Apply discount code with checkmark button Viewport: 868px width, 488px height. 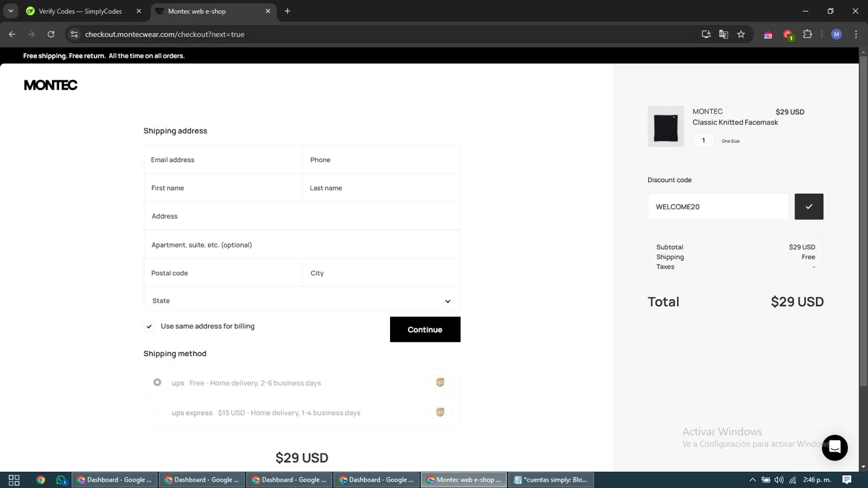808,206
